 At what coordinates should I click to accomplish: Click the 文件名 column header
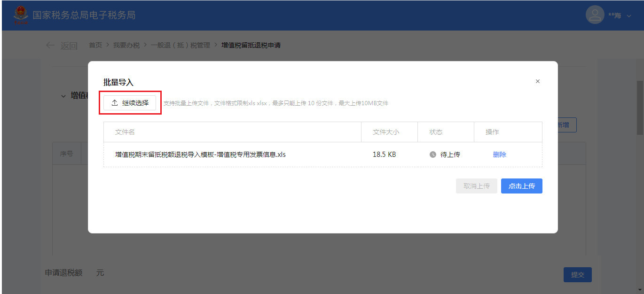coord(125,132)
